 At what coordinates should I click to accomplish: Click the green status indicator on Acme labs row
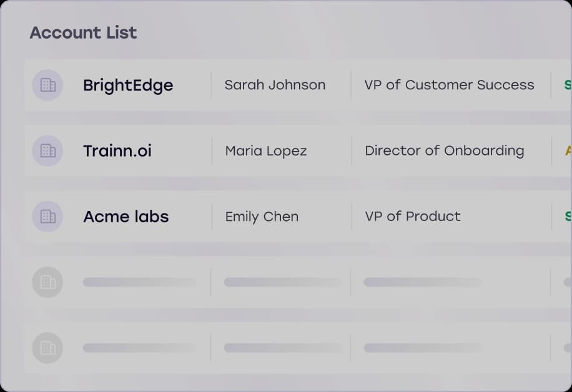point(568,217)
